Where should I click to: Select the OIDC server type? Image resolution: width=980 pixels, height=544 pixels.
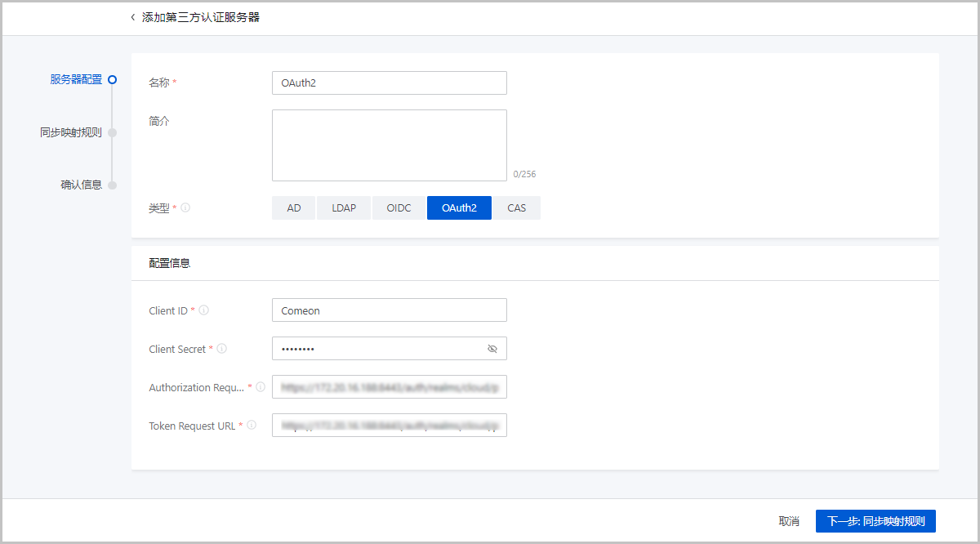pyautogui.click(x=399, y=208)
